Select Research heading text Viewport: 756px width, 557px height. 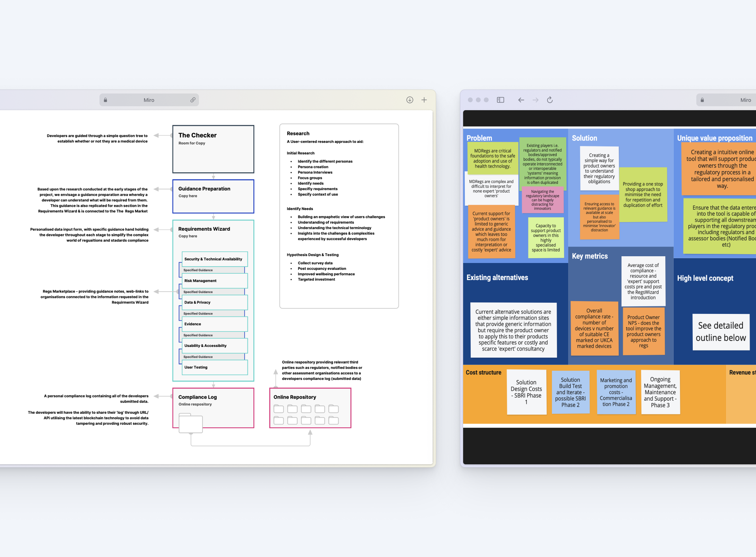pyautogui.click(x=298, y=133)
